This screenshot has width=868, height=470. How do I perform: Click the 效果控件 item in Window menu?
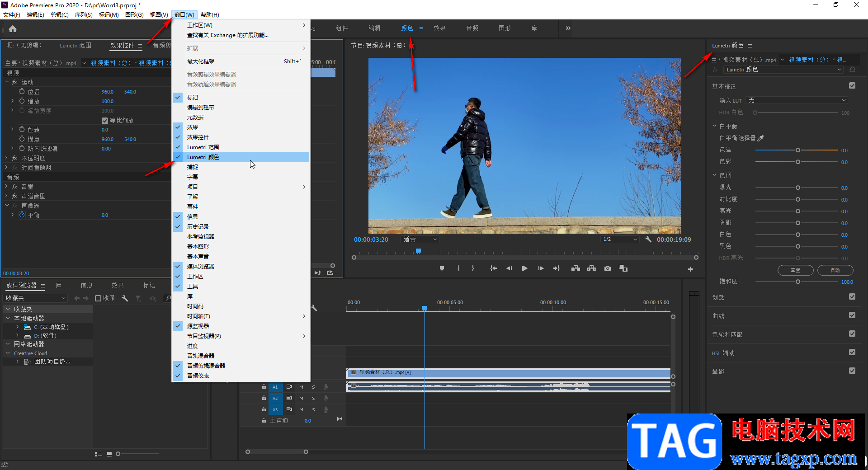tap(241, 137)
